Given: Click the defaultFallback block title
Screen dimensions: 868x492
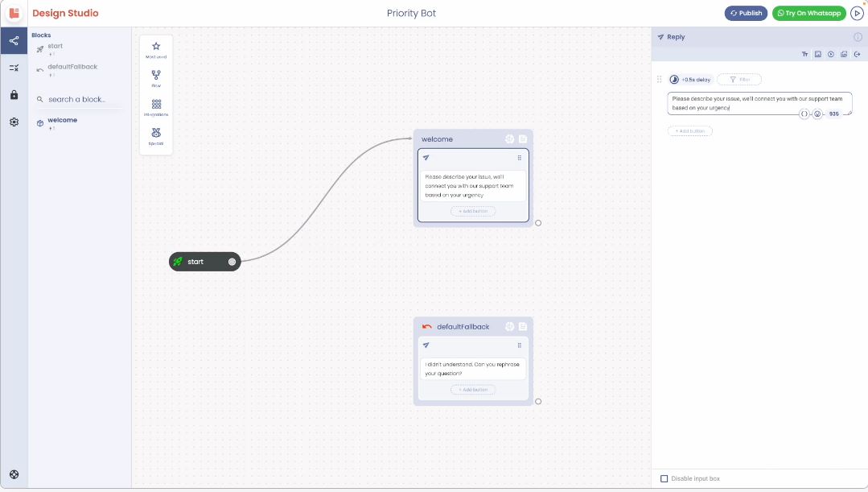Looking at the screenshot, I should [x=463, y=327].
